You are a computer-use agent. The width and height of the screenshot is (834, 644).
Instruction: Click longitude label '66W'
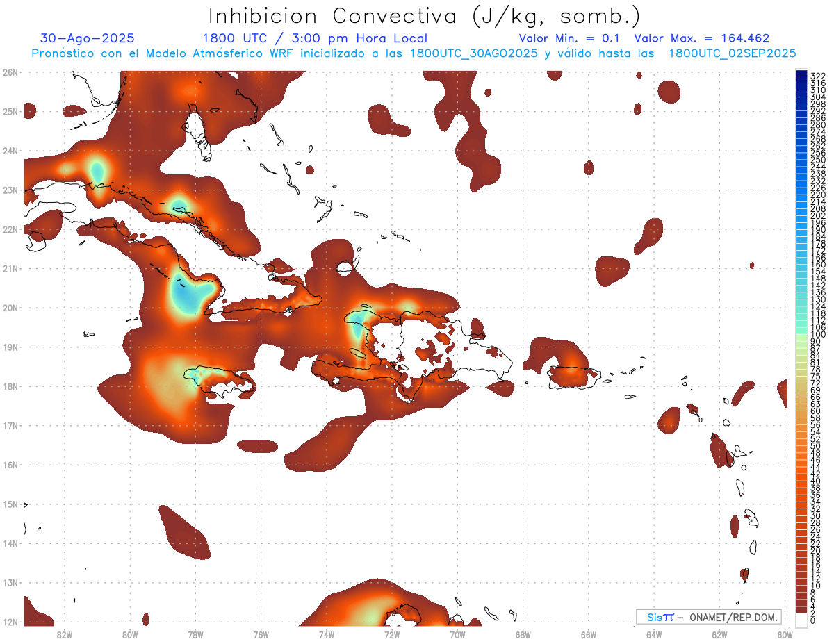tap(589, 634)
